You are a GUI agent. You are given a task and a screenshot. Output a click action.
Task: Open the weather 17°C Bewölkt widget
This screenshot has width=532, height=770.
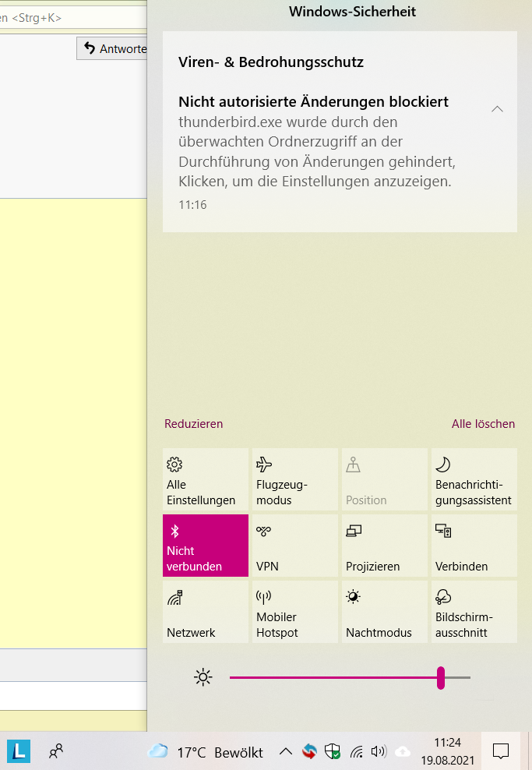click(x=205, y=752)
